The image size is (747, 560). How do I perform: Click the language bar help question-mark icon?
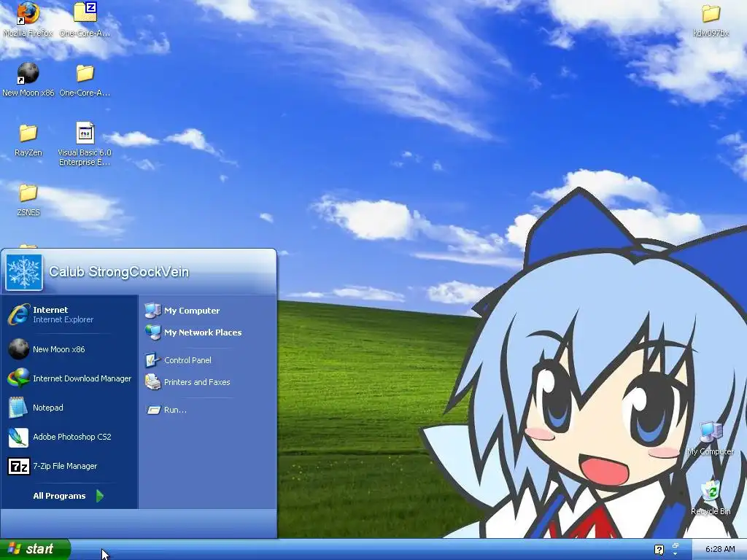[x=659, y=550]
